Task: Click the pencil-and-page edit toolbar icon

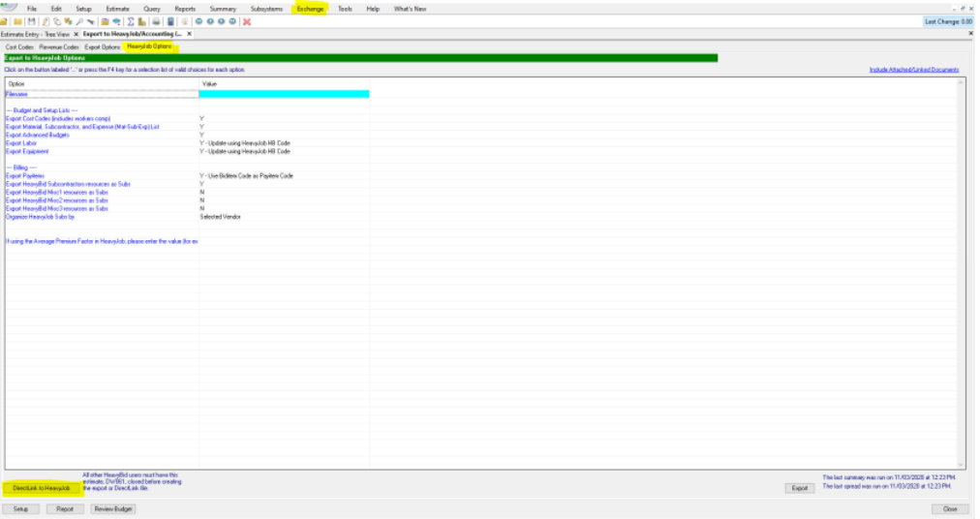Action: (46, 21)
